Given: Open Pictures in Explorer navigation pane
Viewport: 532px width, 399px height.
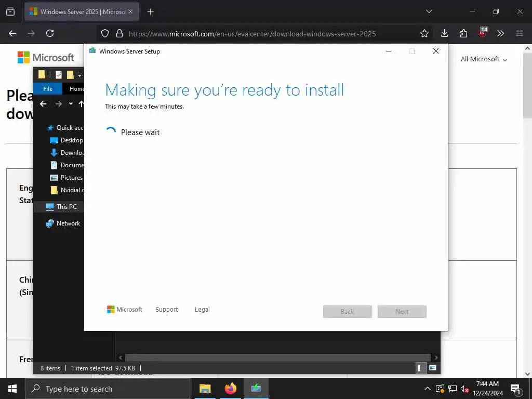Looking at the screenshot, I should point(66,178).
